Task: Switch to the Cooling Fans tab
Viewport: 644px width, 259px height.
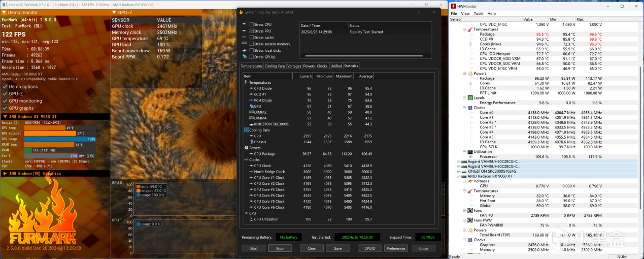Action: pyautogui.click(x=275, y=66)
